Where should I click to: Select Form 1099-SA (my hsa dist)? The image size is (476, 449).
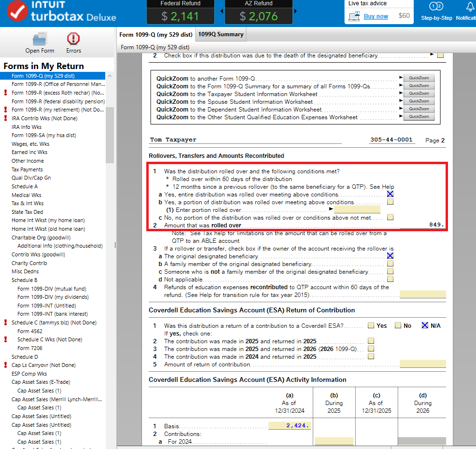(x=43, y=135)
